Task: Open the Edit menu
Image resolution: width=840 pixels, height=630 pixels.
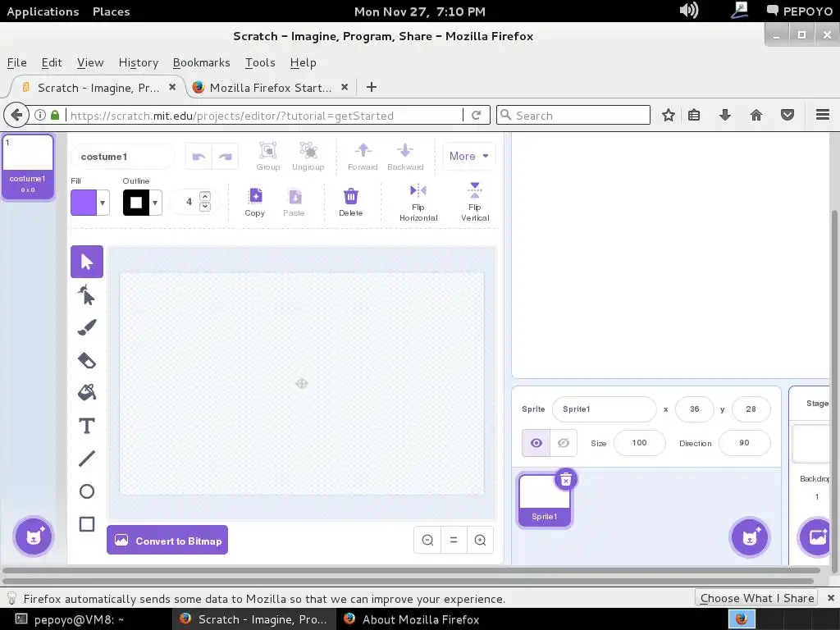Action: pos(52,62)
